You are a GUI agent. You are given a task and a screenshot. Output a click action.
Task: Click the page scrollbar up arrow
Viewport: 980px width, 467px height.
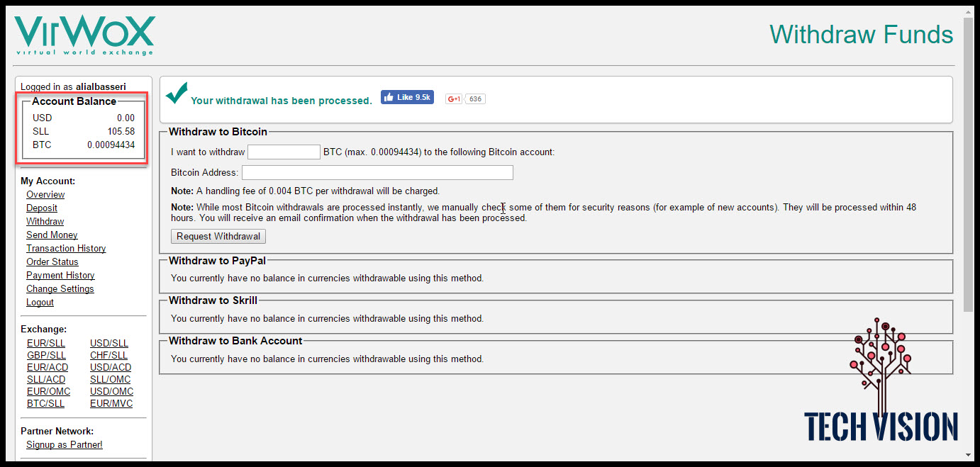(x=968, y=13)
